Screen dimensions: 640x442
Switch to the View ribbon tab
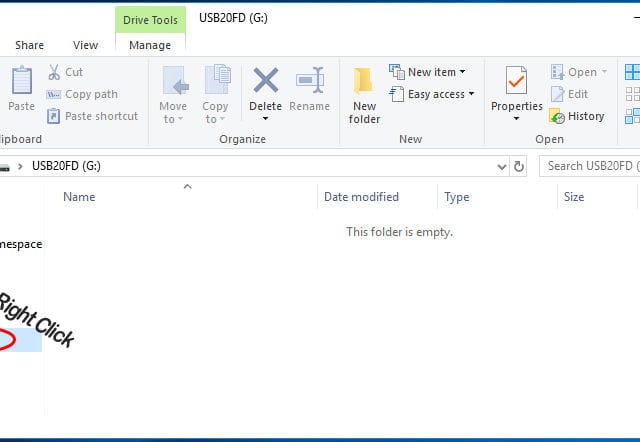[85, 45]
